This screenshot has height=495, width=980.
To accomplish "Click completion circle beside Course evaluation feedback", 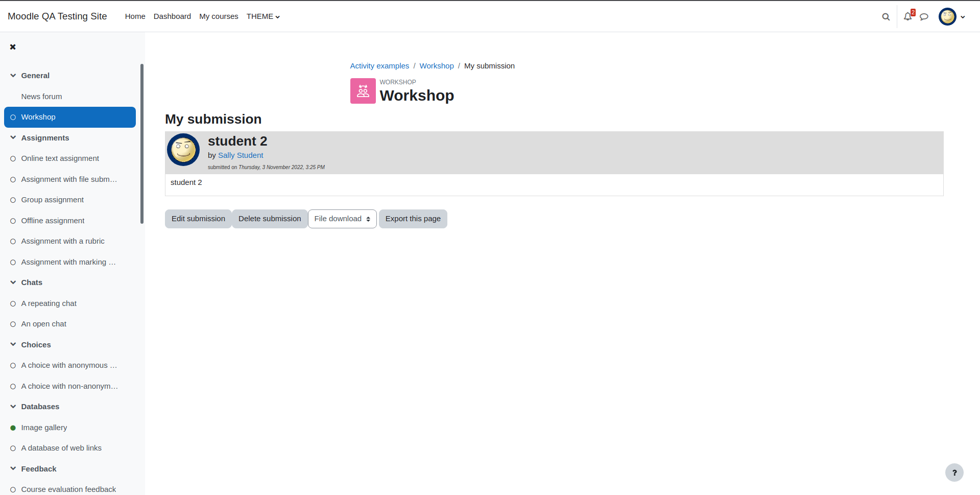I will (13, 490).
